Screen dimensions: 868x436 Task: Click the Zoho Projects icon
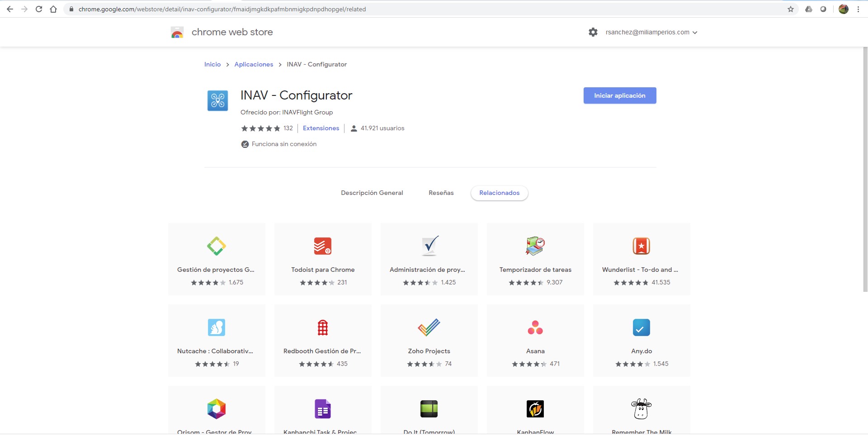[429, 327]
